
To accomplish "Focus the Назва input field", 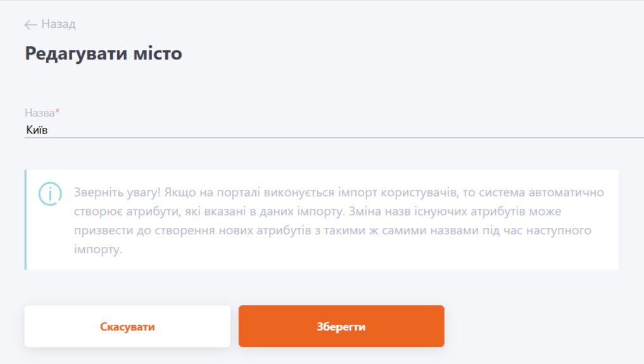I will [334, 130].
